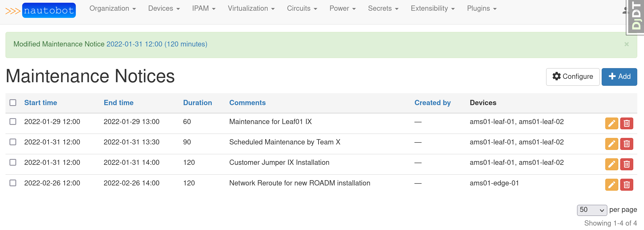Click the Add button
This screenshot has height=230, width=644.
point(619,77)
